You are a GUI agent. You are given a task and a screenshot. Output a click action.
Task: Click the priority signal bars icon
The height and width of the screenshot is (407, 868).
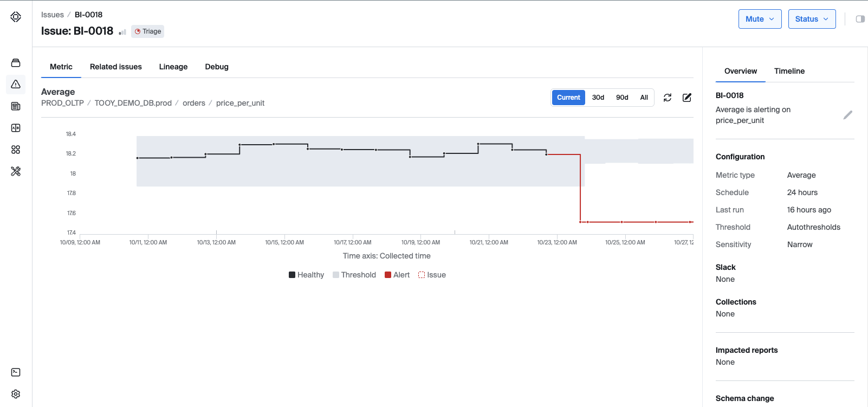coord(122,32)
